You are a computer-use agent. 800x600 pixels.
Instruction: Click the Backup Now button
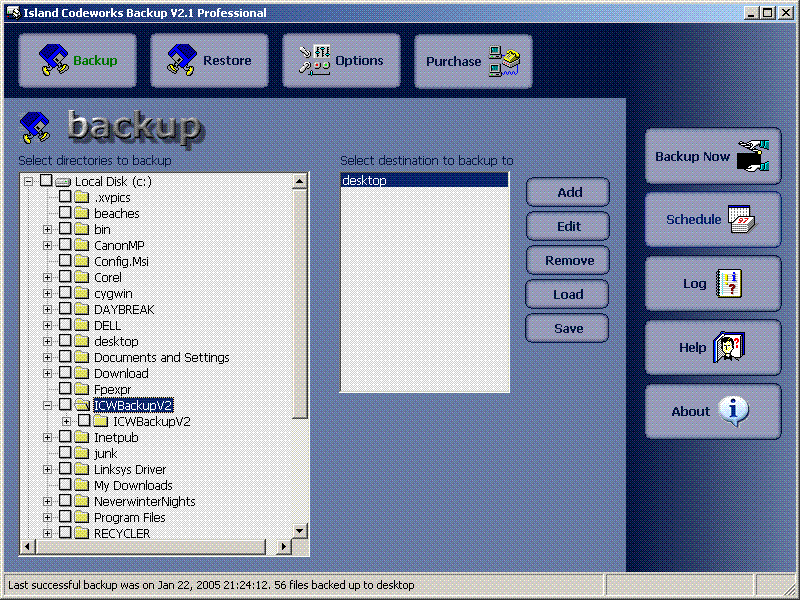(713, 156)
